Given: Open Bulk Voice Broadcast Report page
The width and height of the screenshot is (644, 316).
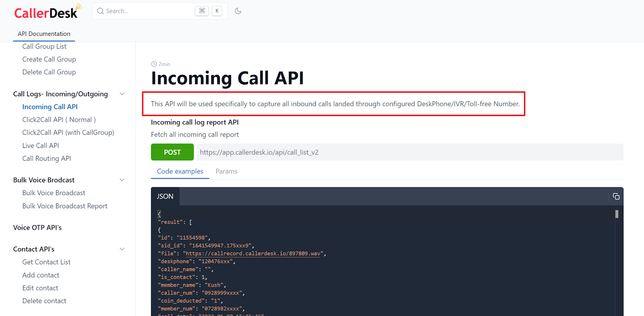Looking at the screenshot, I should pos(65,206).
